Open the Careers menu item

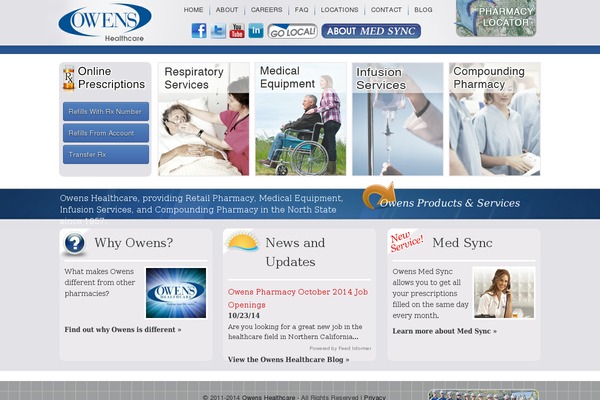coord(266,10)
